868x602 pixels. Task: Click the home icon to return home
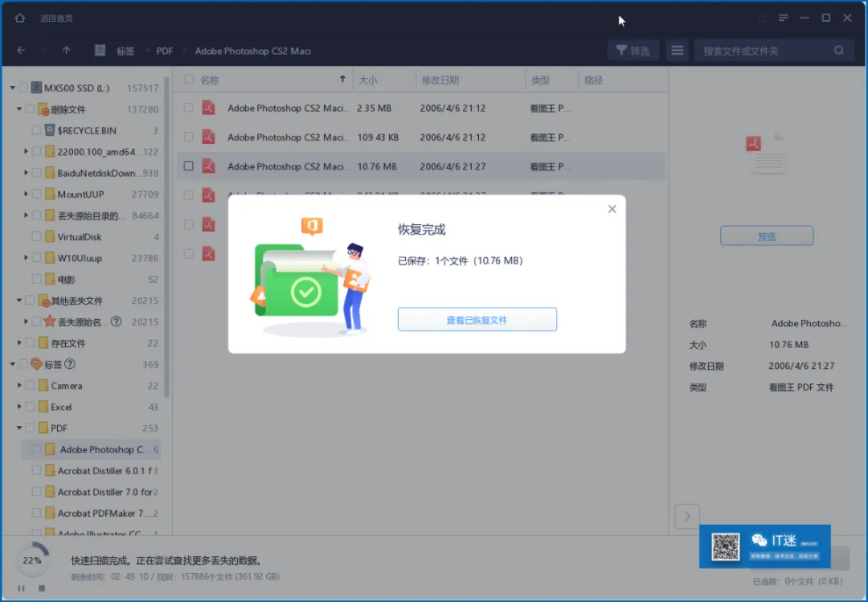20,18
